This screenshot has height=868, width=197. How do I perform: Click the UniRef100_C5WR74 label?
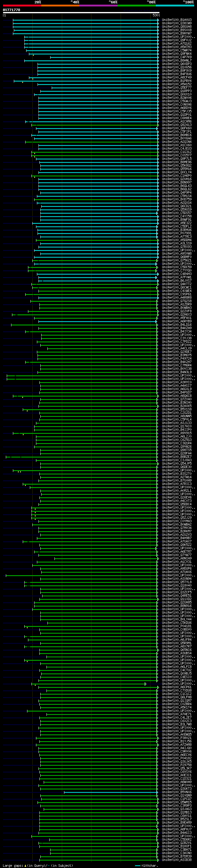tap(177, 50)
